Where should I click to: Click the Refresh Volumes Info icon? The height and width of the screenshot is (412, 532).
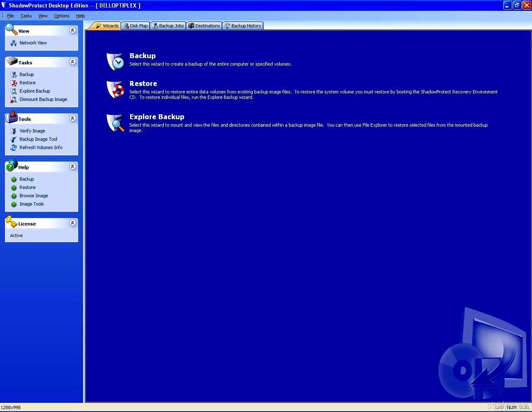pos(13,148)
